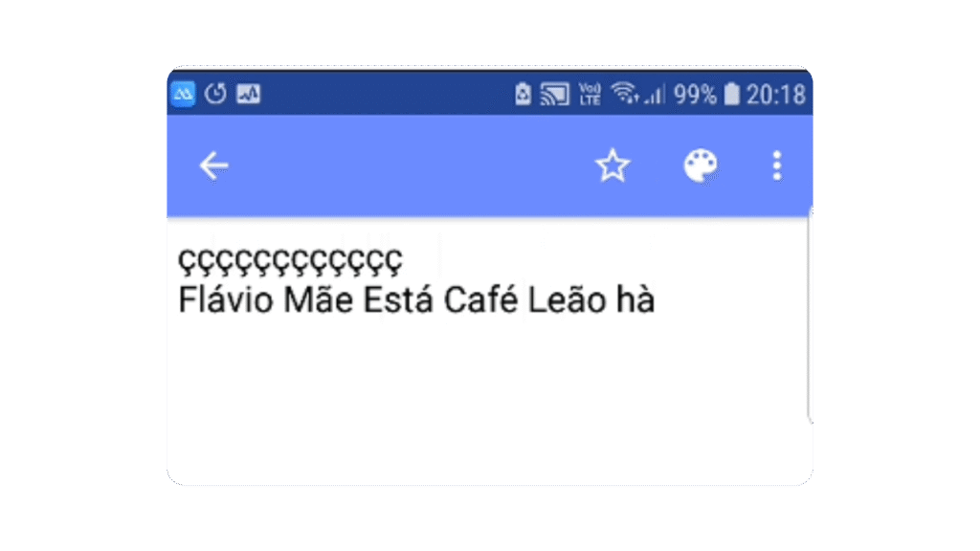Tap the circular sync icon in the status bar
This screenshot has width=980, height=551.
[215, 94]
